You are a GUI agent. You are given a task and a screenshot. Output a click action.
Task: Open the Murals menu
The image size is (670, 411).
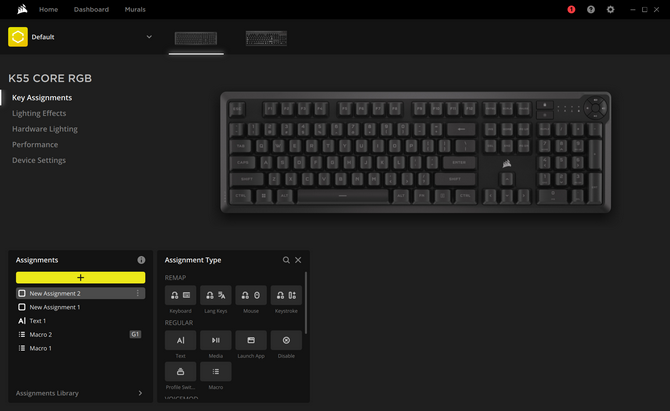[x=135, y=9]
